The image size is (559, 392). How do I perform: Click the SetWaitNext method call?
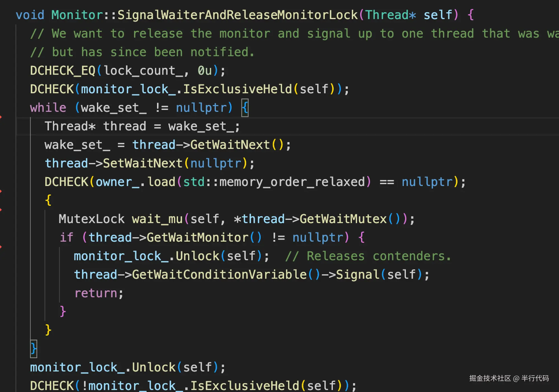tap(143, 163)
